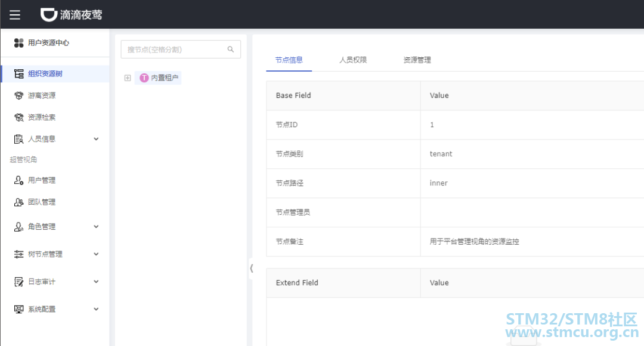Open 树节点管理 menu label
The width and height of the screenshot is (644, 346).
(45, 254)
